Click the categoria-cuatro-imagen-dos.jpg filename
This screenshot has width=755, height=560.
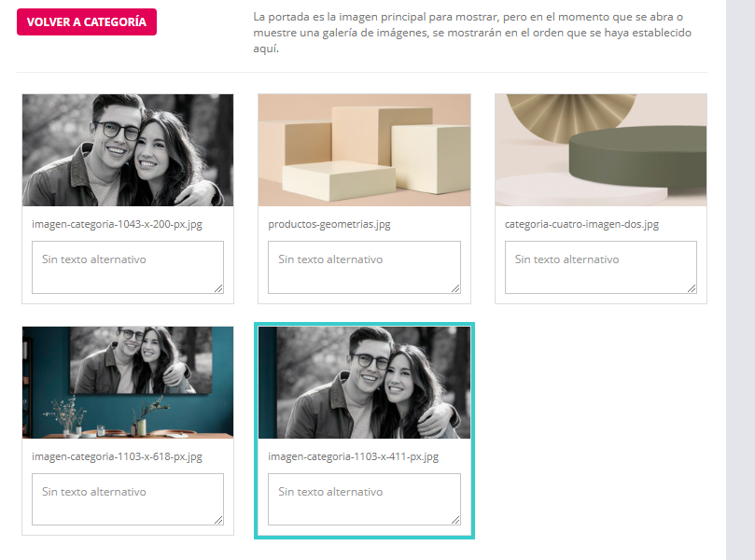(x=581, y=225)
